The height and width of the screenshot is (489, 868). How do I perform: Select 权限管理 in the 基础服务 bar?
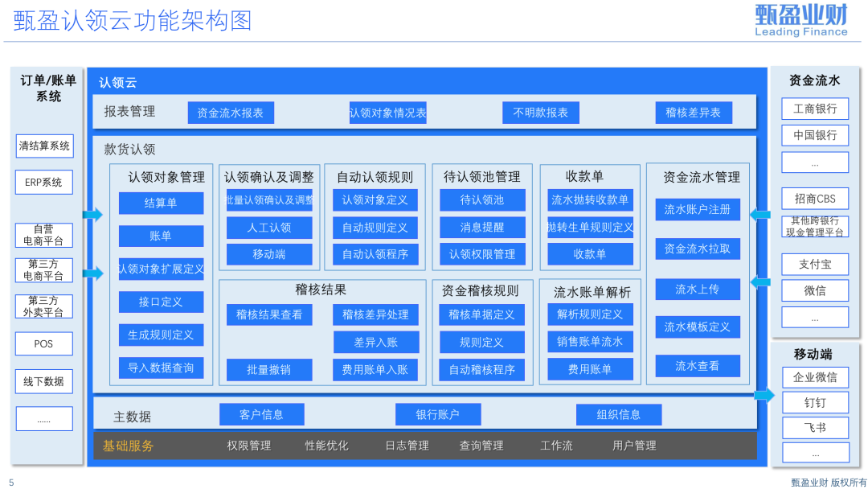(x=248, y=445)
